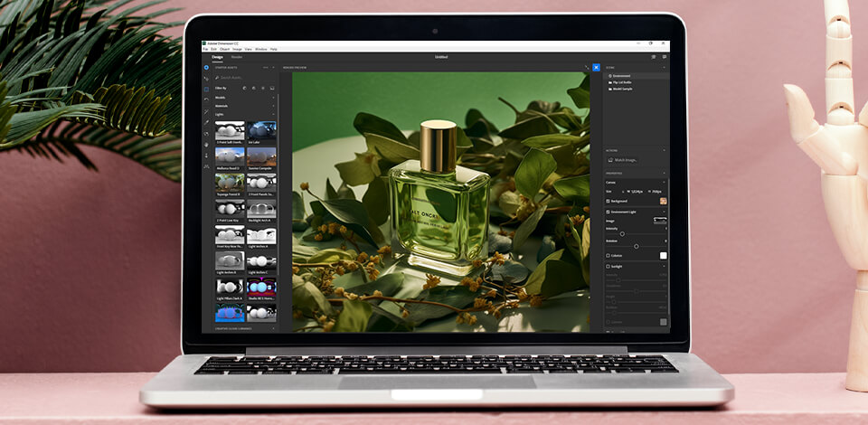Adjust the Intensity slider handle
868x425 pixels.
point(622,234)
